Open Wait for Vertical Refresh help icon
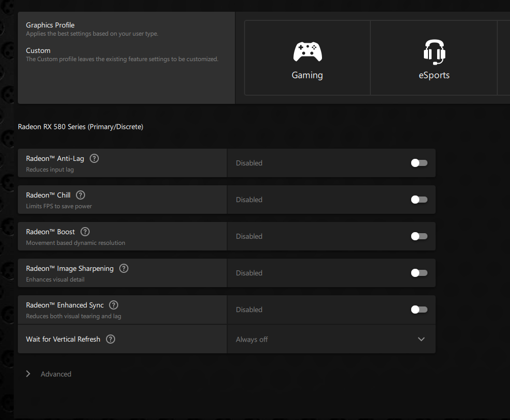This screenshot has height=420, width=510. [x=111, y=339]
